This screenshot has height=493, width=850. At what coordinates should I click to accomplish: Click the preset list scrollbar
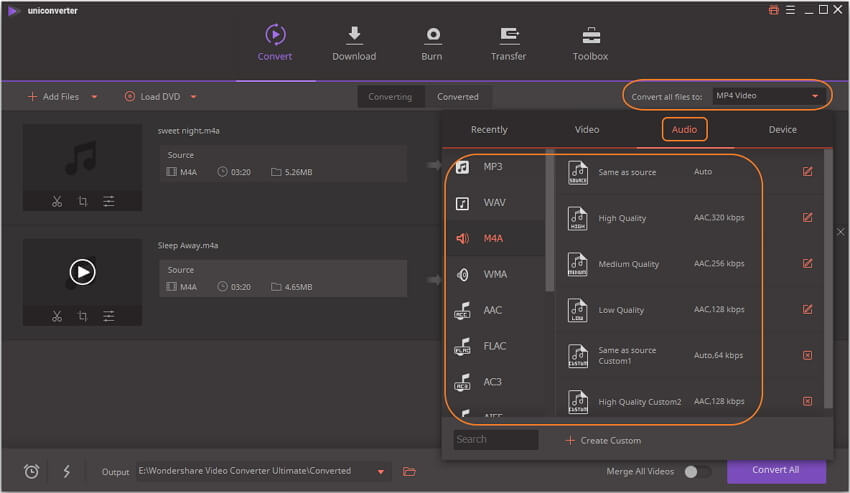coord(828,278)
